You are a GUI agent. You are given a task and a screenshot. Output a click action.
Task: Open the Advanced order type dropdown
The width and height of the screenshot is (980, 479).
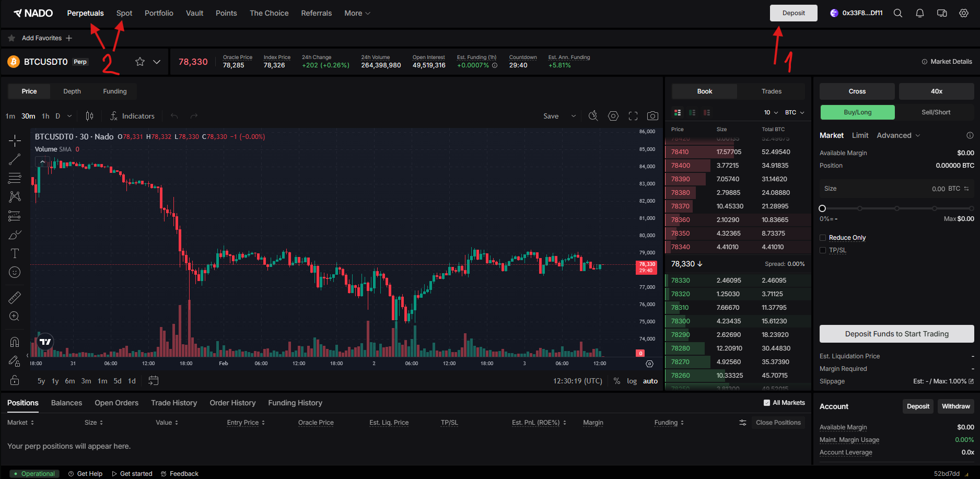coord(898,135)
